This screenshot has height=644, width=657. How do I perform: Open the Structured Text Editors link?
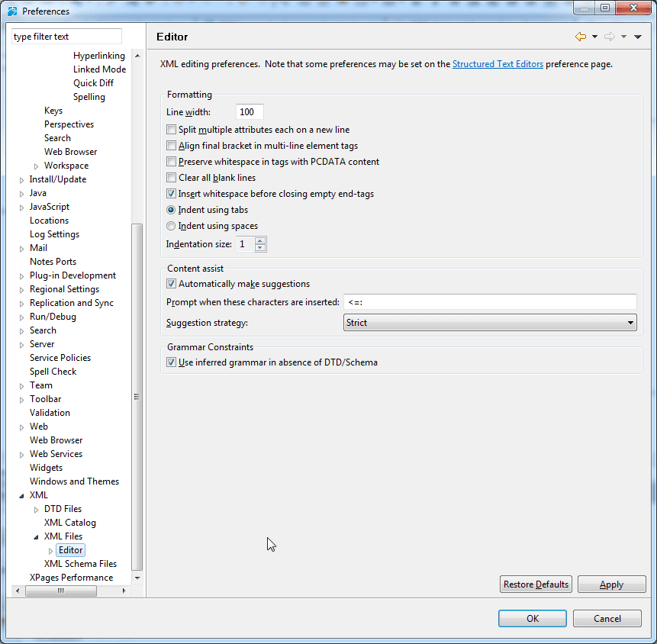(x=498, y=64)
